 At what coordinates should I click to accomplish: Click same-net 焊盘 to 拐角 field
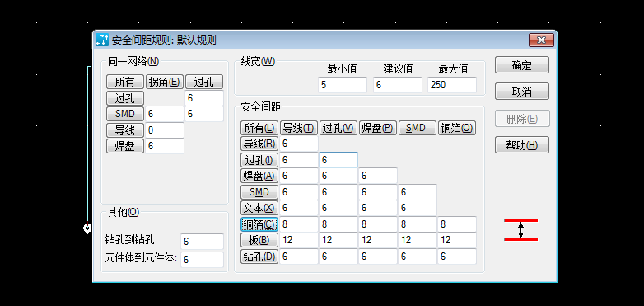[x=165, y=146]
